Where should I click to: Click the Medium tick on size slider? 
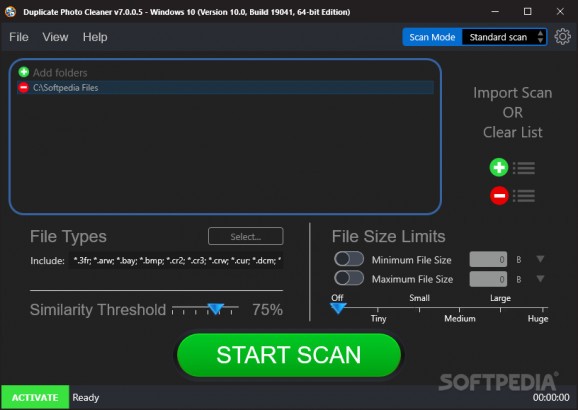pos(459,310)
